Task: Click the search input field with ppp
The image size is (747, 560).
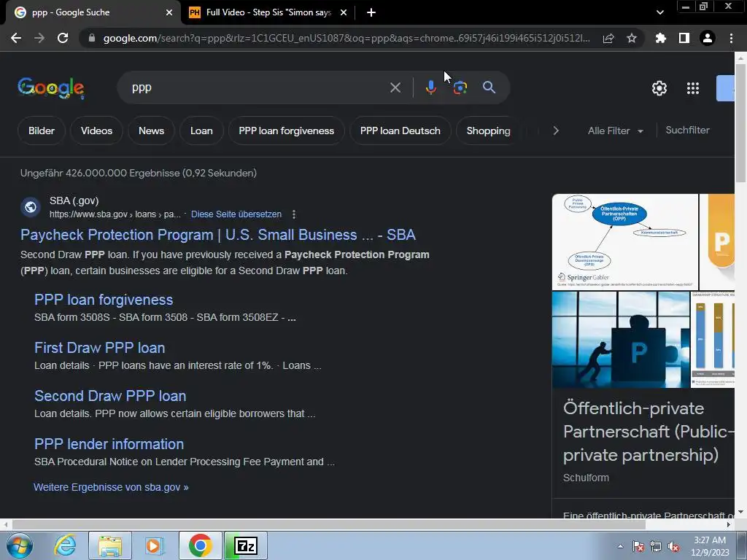Action: 258,87
